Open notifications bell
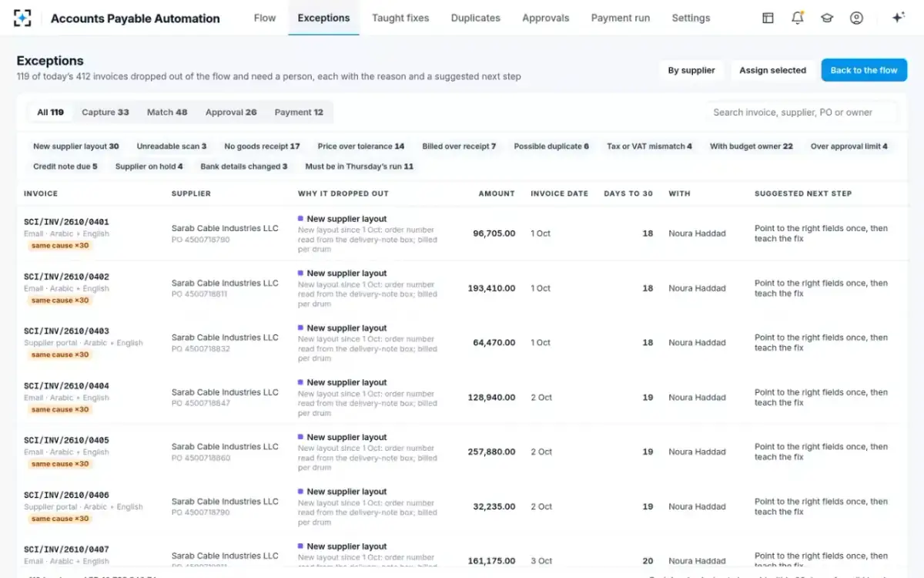 (x=798, y=18)
